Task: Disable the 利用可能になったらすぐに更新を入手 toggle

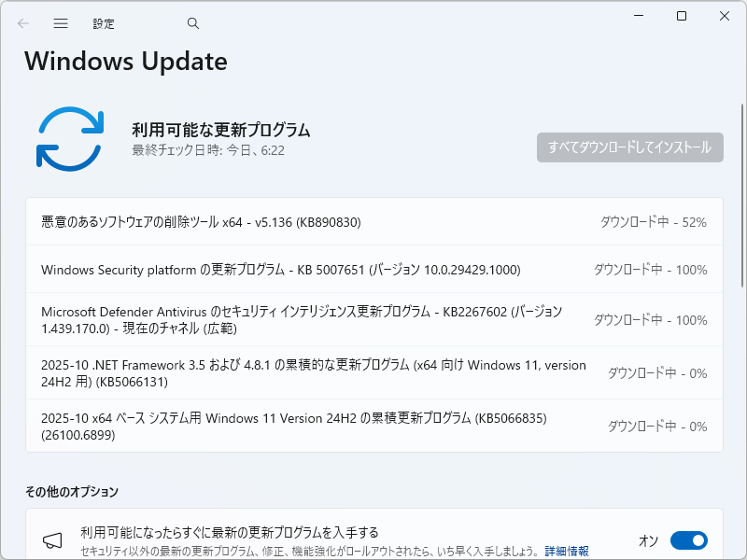Action: click(x=688, y=540)
